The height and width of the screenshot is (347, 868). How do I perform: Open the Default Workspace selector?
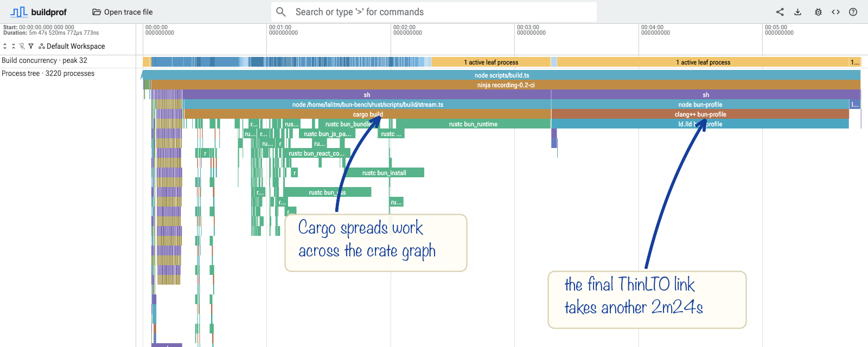click(x=72, y=47)
